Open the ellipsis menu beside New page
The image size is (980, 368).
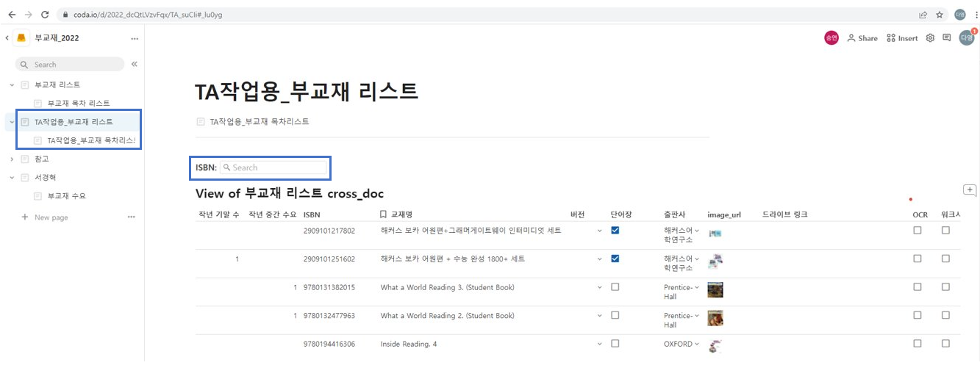132,217
